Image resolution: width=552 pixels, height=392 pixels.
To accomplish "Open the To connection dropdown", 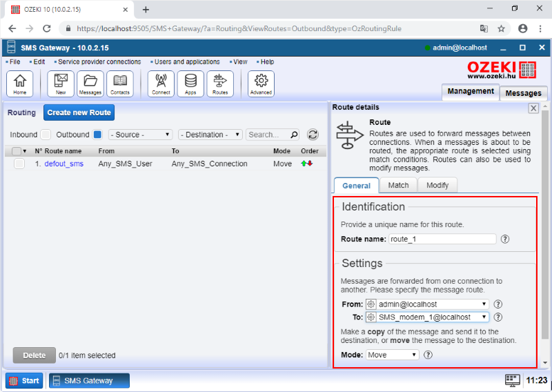I will (x=427, y=317).
